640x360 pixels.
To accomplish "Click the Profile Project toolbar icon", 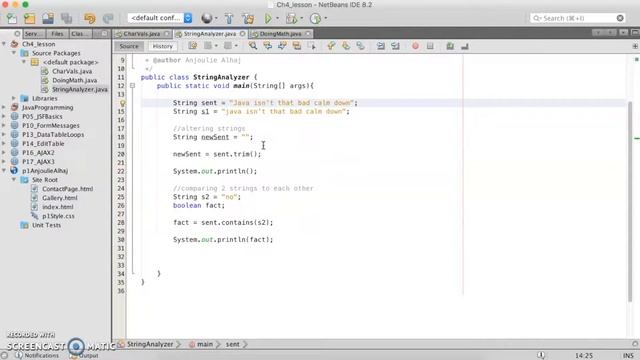I will (x=315, y=18).
